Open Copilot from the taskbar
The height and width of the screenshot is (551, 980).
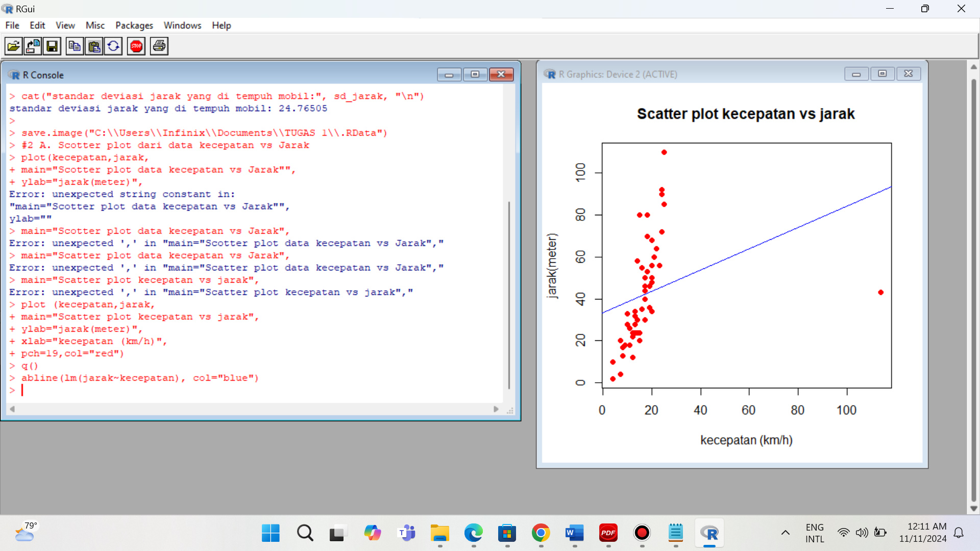(372, 533)
